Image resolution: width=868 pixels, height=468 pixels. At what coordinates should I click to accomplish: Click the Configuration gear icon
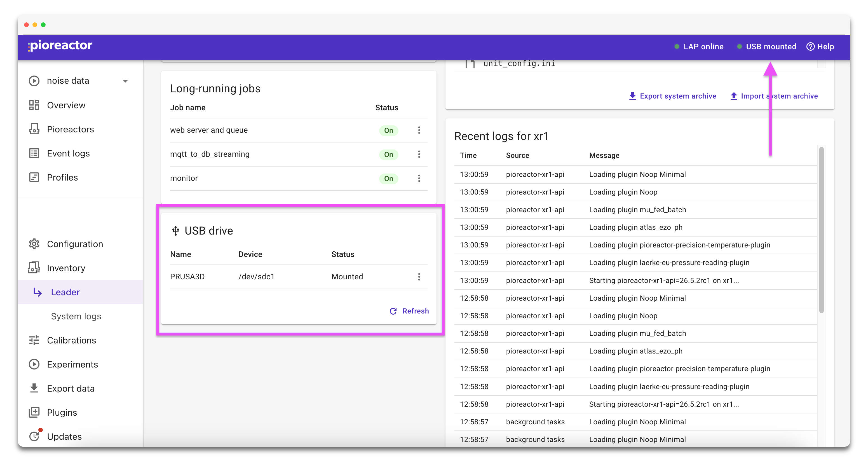pos(34,244)
